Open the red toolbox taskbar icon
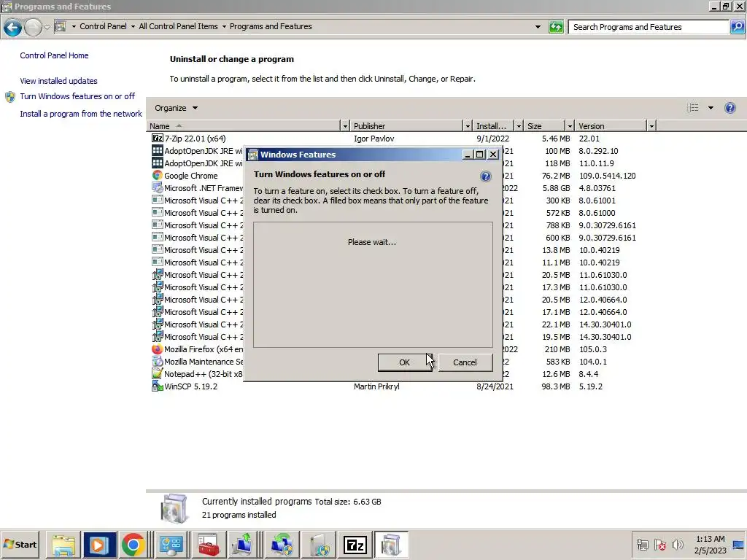The width and height of the screenshot is (747, 560). pos(208,545)
